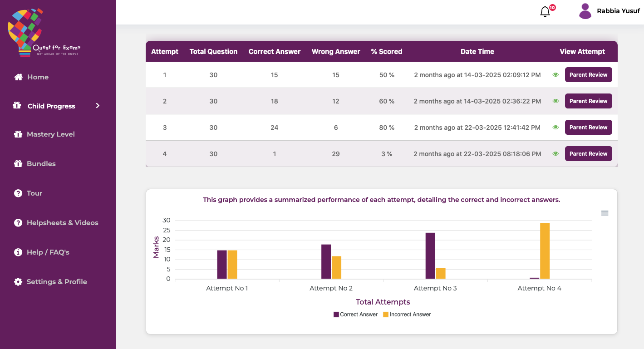644x349 pixels.
Task: Open Parent Review for attempt 2
Action: (x=588, y=101)
